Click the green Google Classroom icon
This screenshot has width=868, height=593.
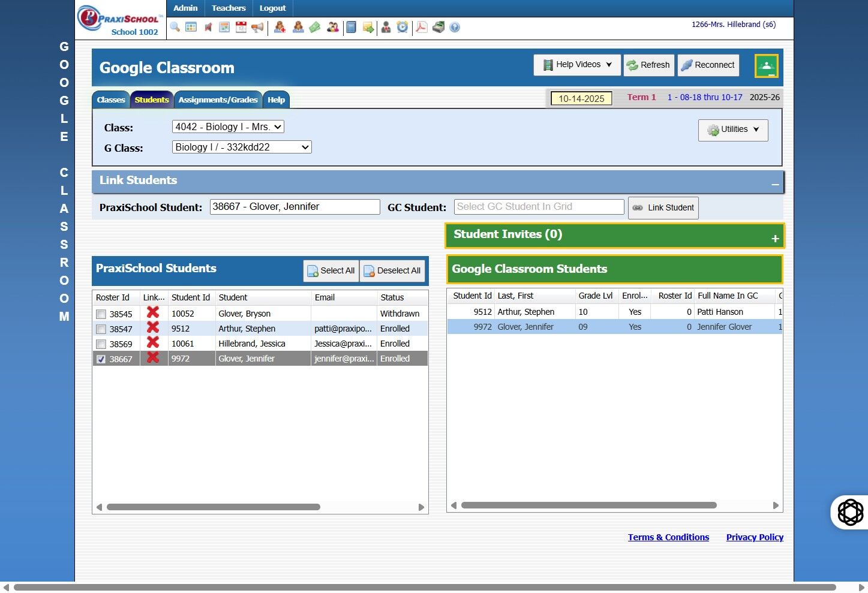(x=766, y=66)
